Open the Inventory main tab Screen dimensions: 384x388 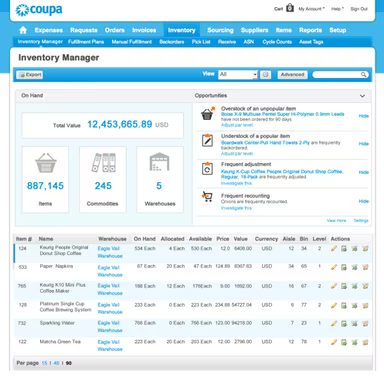(182, 30)
